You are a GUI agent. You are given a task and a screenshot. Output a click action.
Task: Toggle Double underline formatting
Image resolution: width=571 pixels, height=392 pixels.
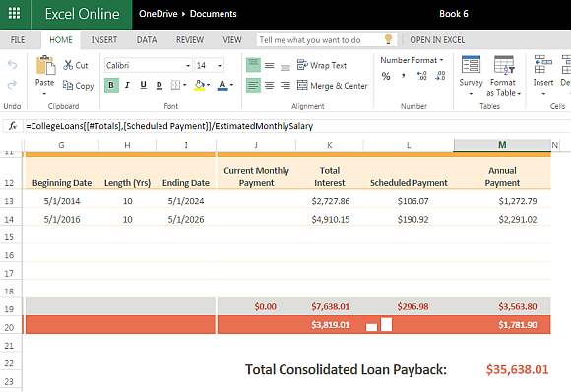[x=159, y=86]
